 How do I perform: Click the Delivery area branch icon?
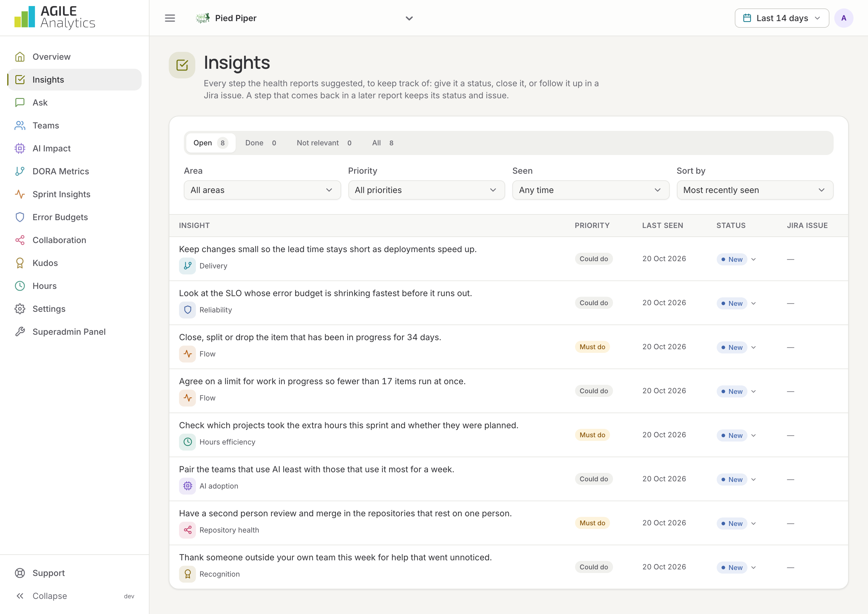187,266
